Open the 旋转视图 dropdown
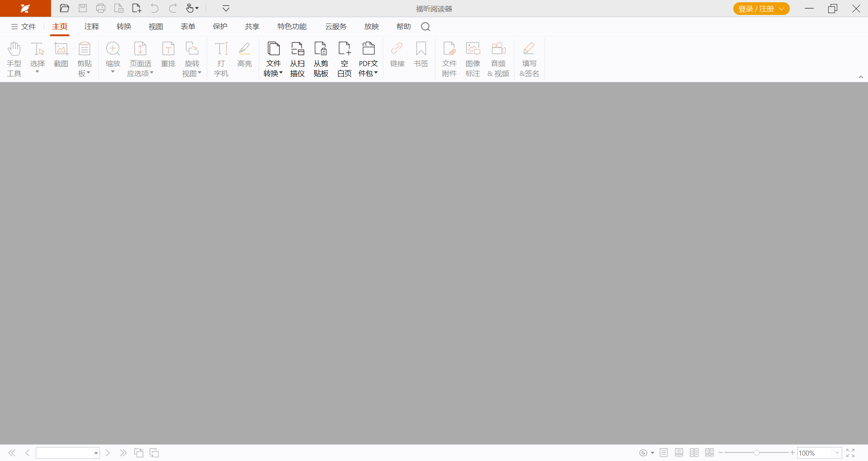The height and width of the screenshot is (461, 868). (x=192, y=59)
